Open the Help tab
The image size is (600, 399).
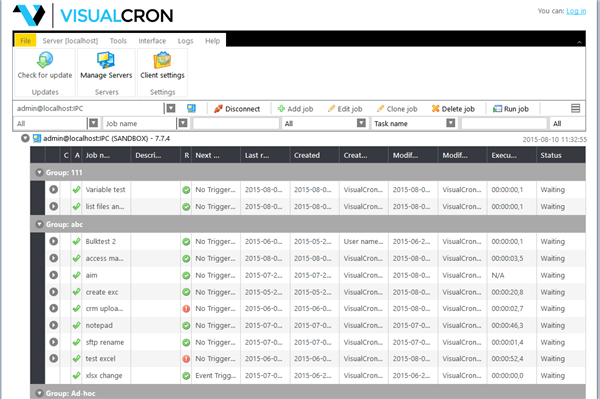pos(212,41)
